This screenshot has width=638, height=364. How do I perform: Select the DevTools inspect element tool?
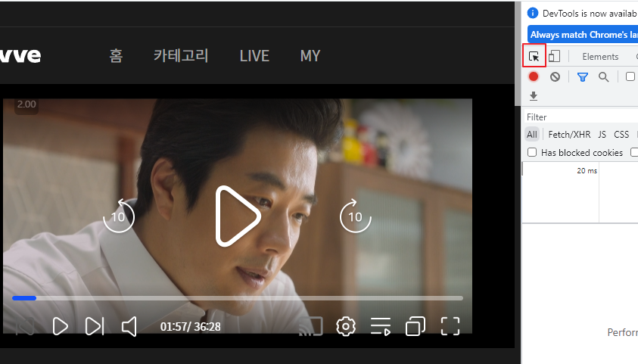pos(534,56)
